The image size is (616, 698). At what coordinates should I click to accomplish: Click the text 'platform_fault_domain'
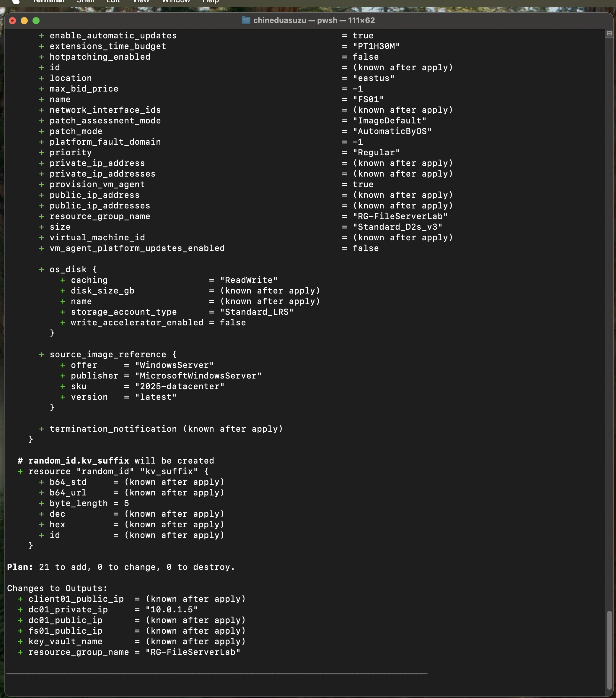tap(105, 142)
